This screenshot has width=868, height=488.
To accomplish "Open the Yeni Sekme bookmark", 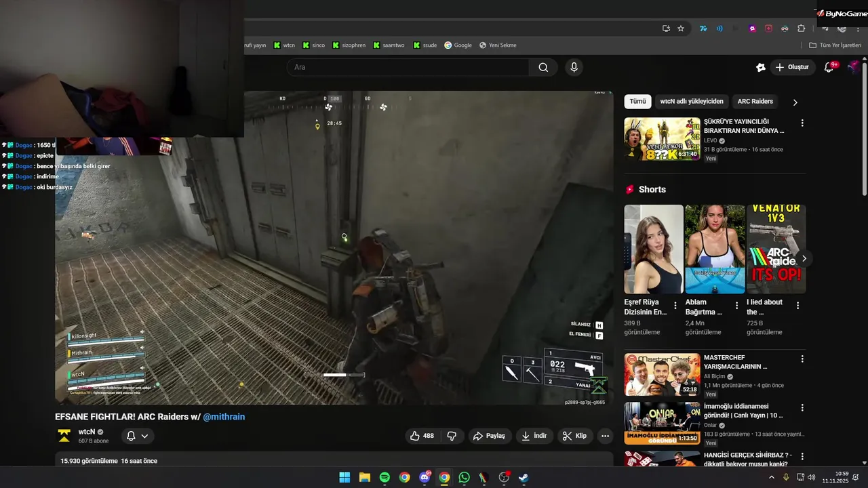I will (498, 45).
